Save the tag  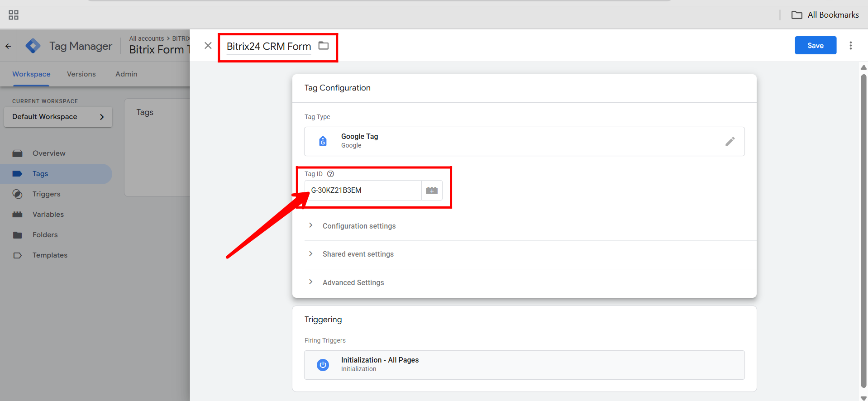pyautogui.click(x=816, y=45)
